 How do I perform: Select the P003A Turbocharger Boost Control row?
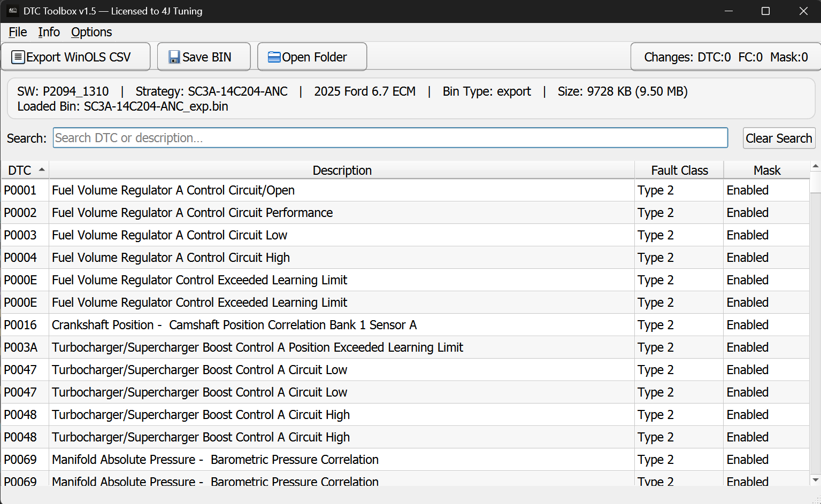click(x=257, y=347)
